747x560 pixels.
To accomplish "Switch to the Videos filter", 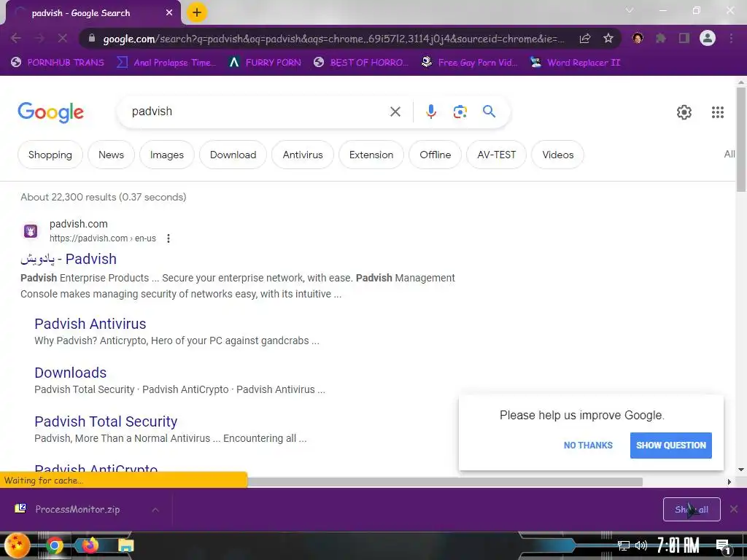I will coord(557,155).
